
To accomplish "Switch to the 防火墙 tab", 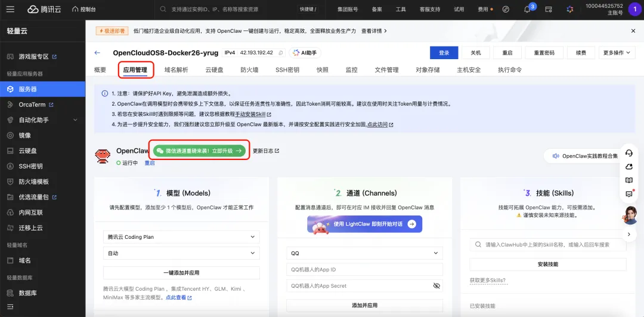I will (x=249, y=70).
